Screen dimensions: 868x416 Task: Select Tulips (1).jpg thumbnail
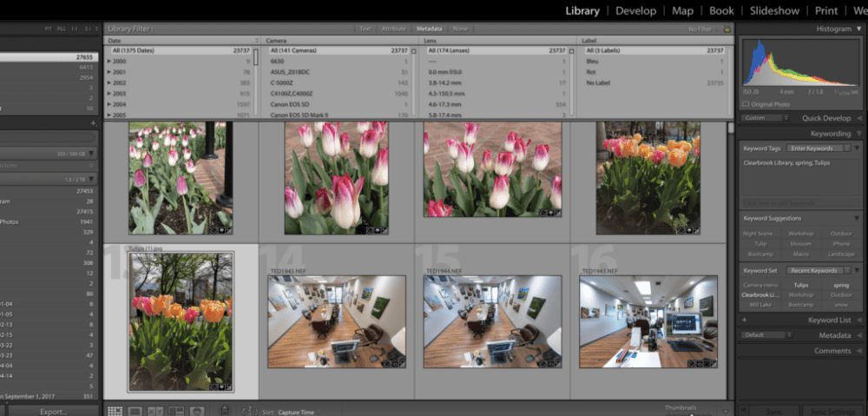(181, 322)
